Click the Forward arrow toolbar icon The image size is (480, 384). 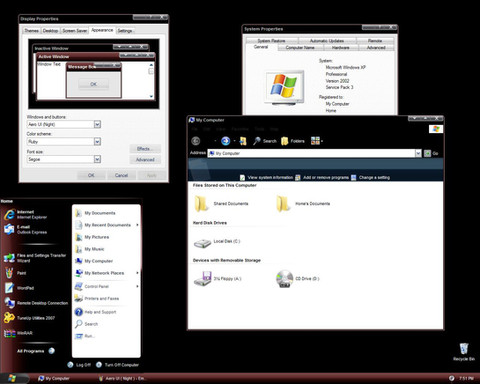[x=226, y=141]
